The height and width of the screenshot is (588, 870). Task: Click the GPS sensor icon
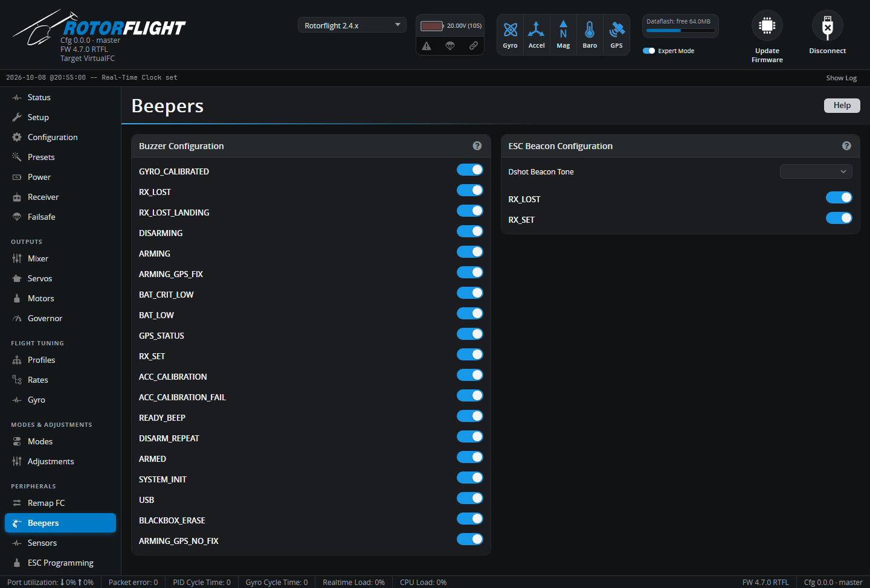click(x=616, y=29)
